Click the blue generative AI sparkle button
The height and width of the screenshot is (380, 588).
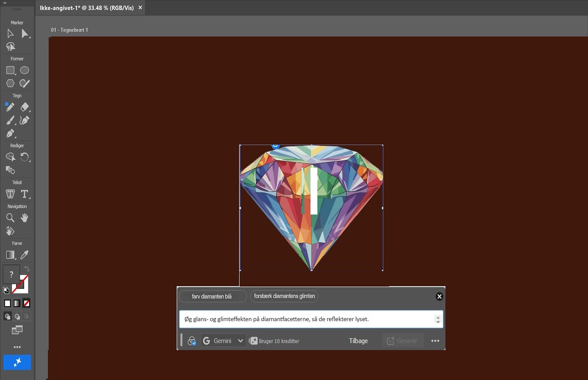pos(17,362)
